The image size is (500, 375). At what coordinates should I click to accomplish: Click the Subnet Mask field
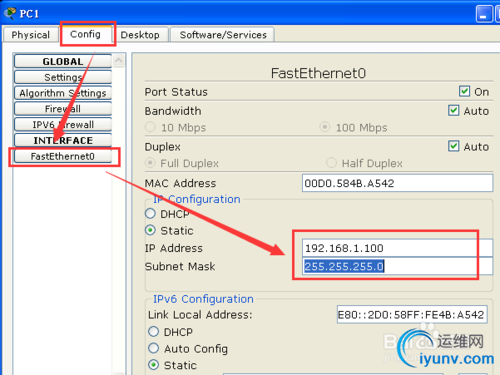[397, 266]
